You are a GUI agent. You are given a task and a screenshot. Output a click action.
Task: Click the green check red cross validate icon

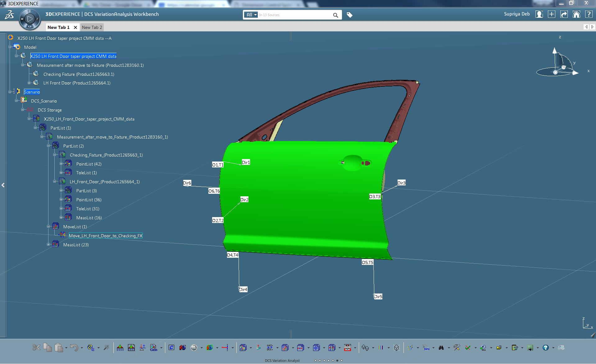point(468,348)
